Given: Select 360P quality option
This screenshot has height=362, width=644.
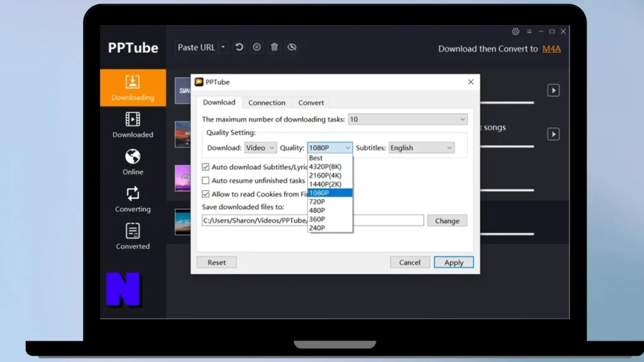Looking at the screenshot, I should point(330,219).
